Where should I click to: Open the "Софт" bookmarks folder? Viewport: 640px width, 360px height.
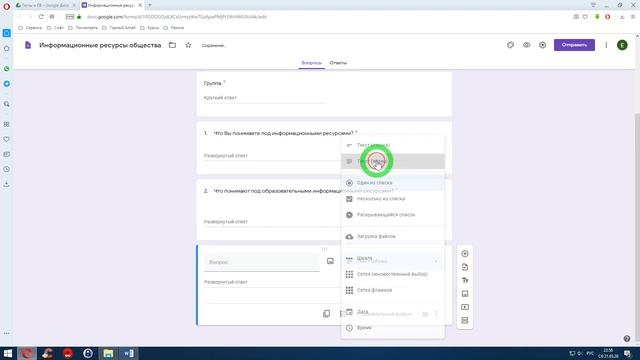point(56,28)
